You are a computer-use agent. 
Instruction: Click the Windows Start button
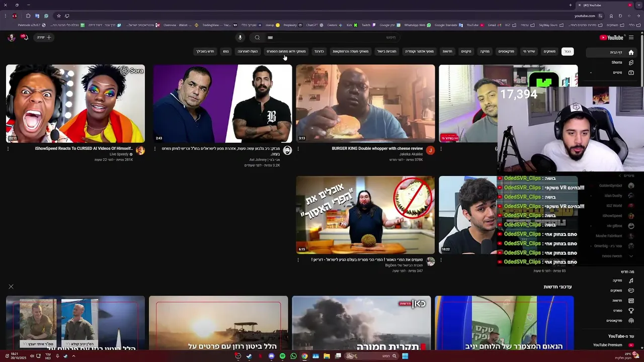pos(405,356)
